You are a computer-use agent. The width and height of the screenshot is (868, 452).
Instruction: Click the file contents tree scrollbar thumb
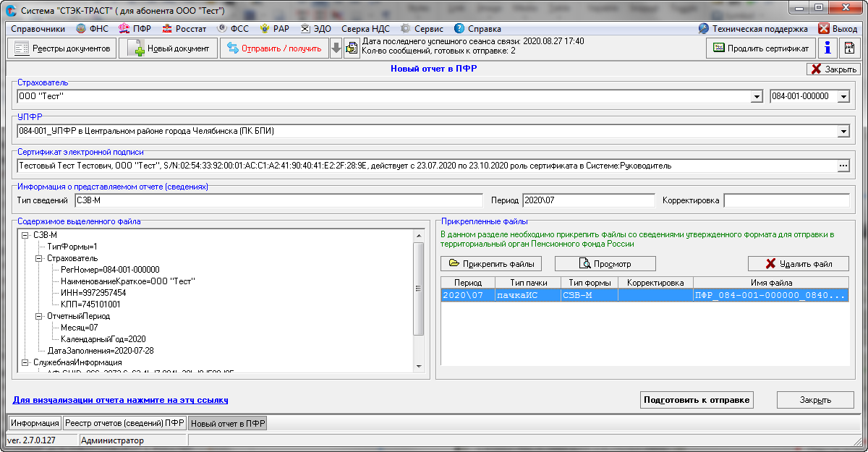(x=418, y=289)
